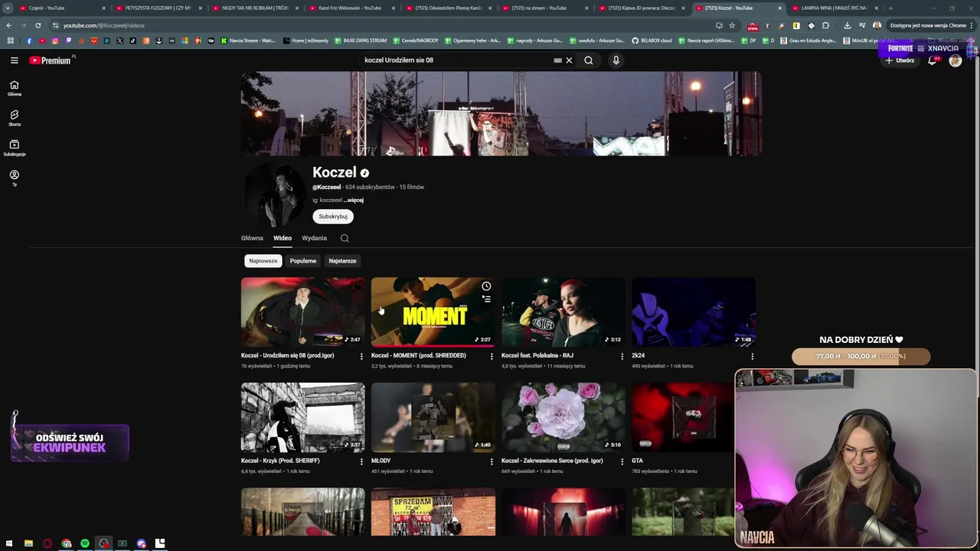This screenshot has height=551, width=980.
Task: Run search with the magnifier button
Action: (x=588, y=60)
